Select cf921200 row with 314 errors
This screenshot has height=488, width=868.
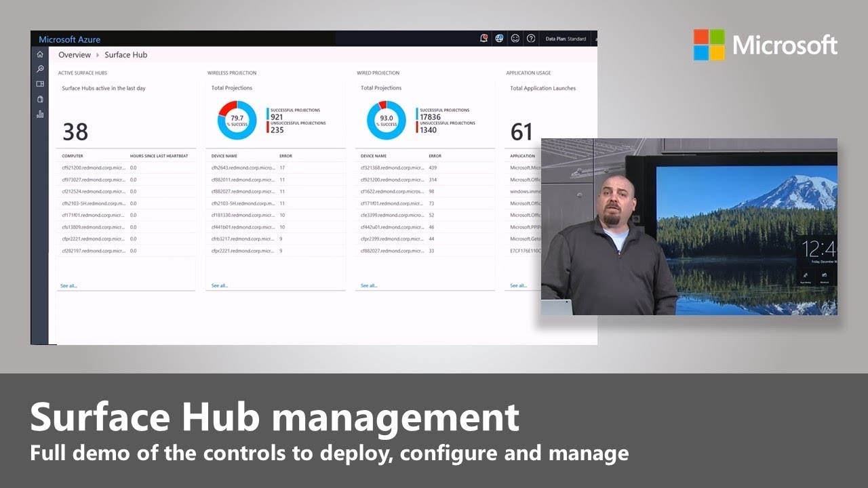[425, 180]
